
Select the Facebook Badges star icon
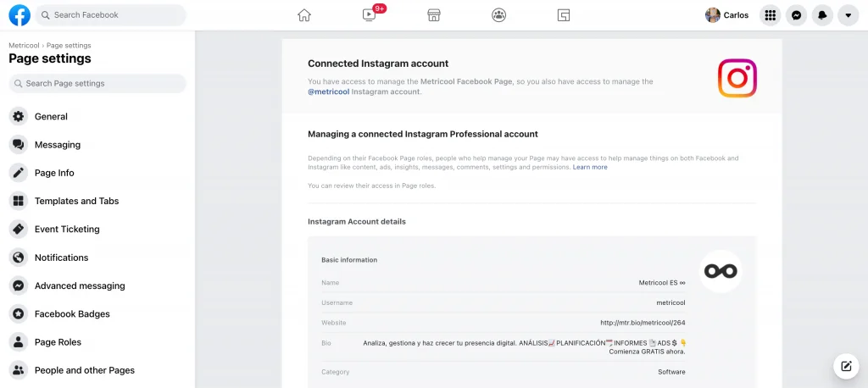19,313
